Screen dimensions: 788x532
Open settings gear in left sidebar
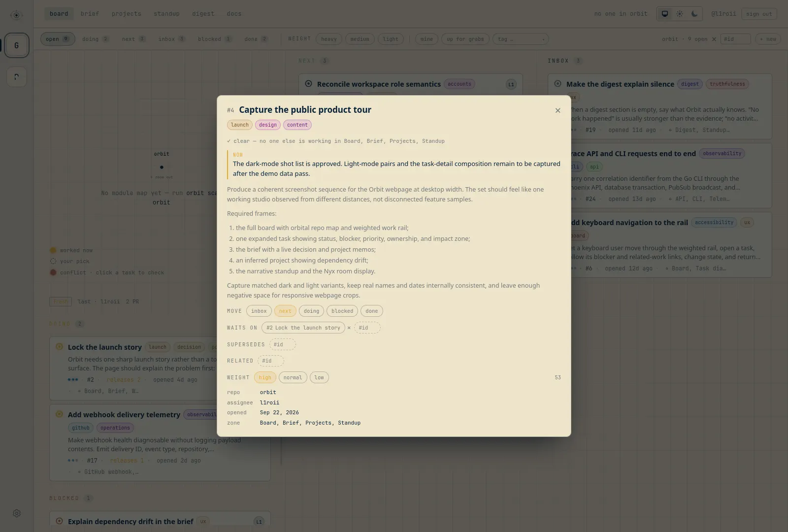pyautogui.click(x=17, y=513)
